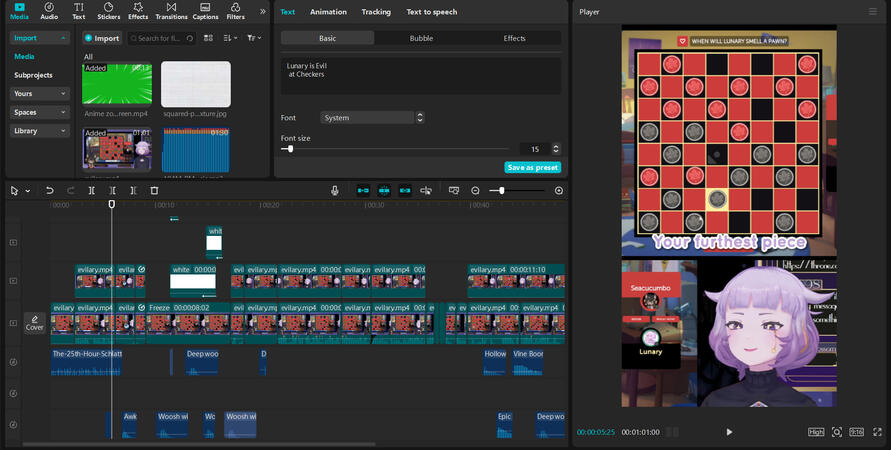Open the player zoom-to-fit icon
Viewport: 891px width, 450px height.
click(836, 432)
